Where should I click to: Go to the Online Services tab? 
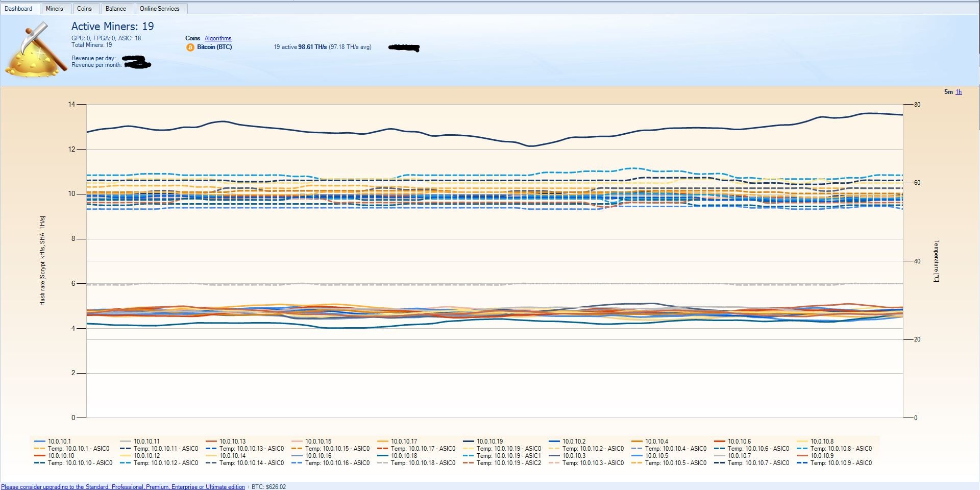pyautogui.click(x=160, y=9)
